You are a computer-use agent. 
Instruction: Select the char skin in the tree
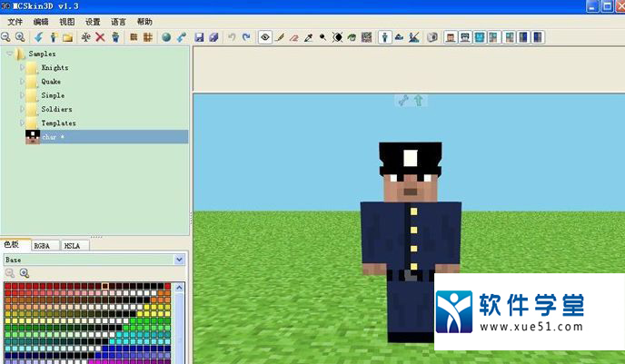pos(106,136)
